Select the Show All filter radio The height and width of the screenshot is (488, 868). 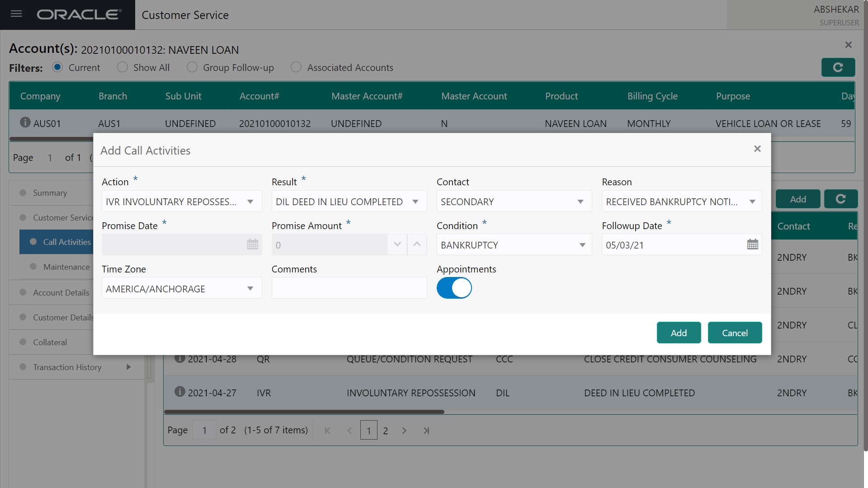(123, 67)
